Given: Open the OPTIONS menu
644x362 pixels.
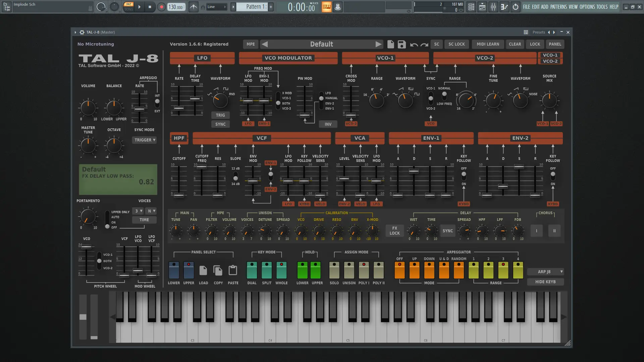Looking at the screenshot, I should tap(587, 7).
